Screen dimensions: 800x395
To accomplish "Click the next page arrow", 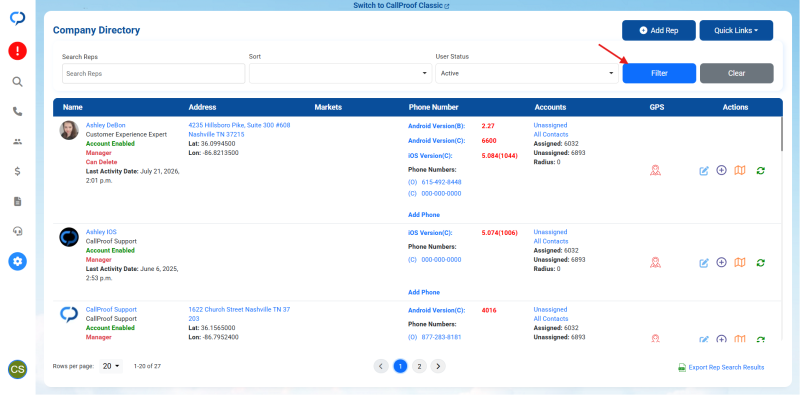I will coord(438,366).
